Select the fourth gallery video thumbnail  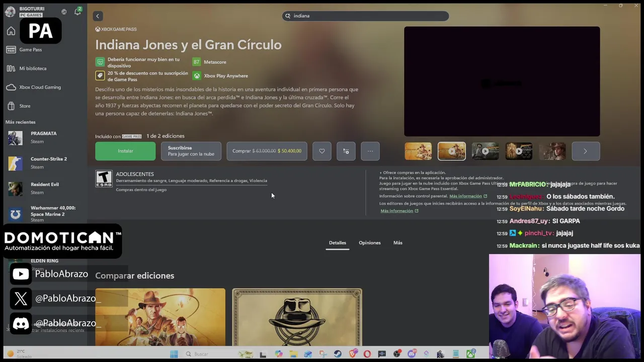pyautogui.click(x=519, y=151)
